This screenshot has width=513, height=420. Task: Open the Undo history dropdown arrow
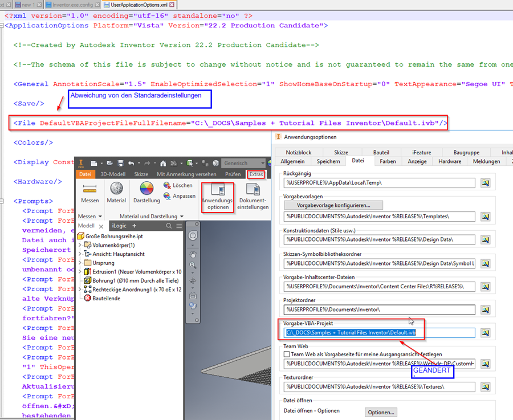(x=139, y=163)
